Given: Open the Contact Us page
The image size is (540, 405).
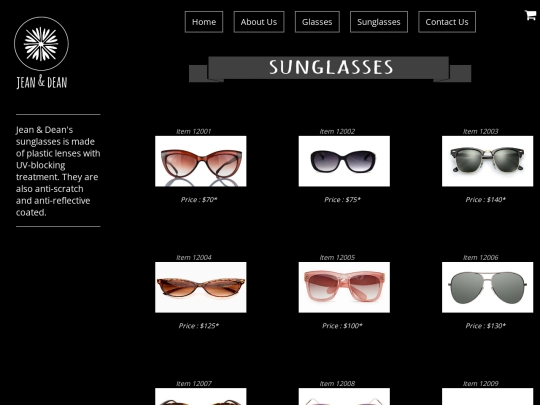Looking at the screenshot, I should (x=447, y=22).
